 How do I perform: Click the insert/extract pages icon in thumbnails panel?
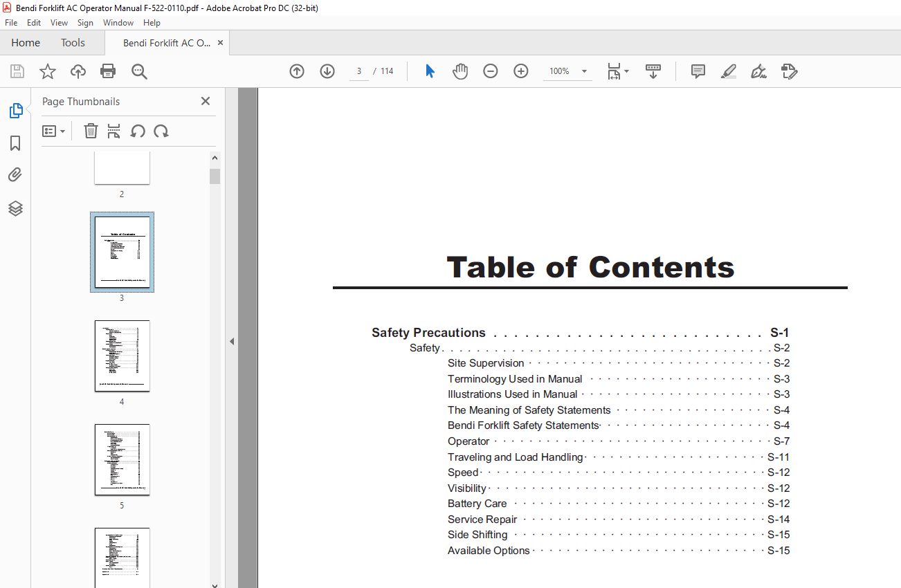pyautogui.click(x=114, y=131)
